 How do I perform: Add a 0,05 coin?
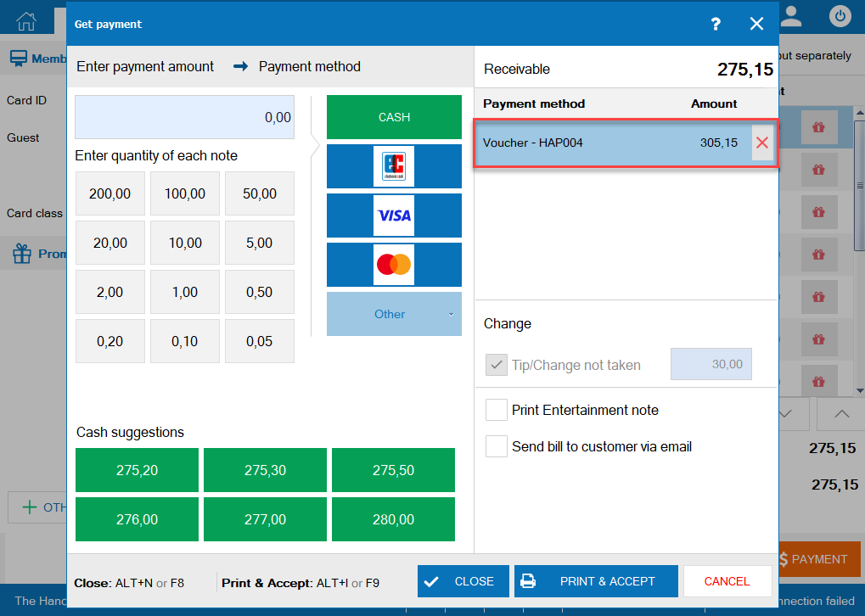pyautogui.click(x=260, y=341)
